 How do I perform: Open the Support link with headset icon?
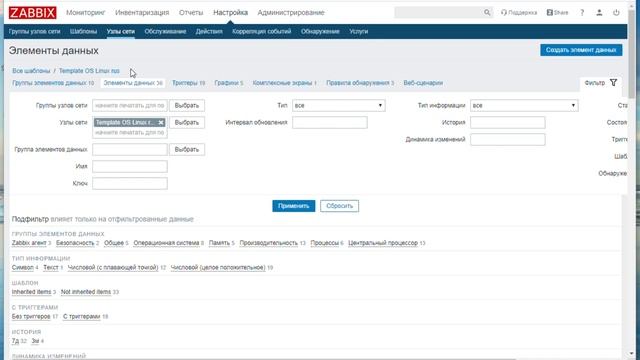519,13
